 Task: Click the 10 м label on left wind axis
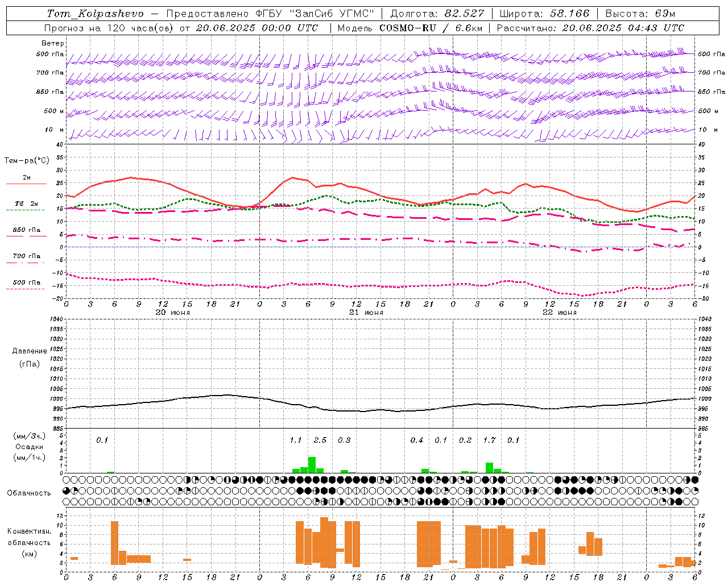click(55, 130)
